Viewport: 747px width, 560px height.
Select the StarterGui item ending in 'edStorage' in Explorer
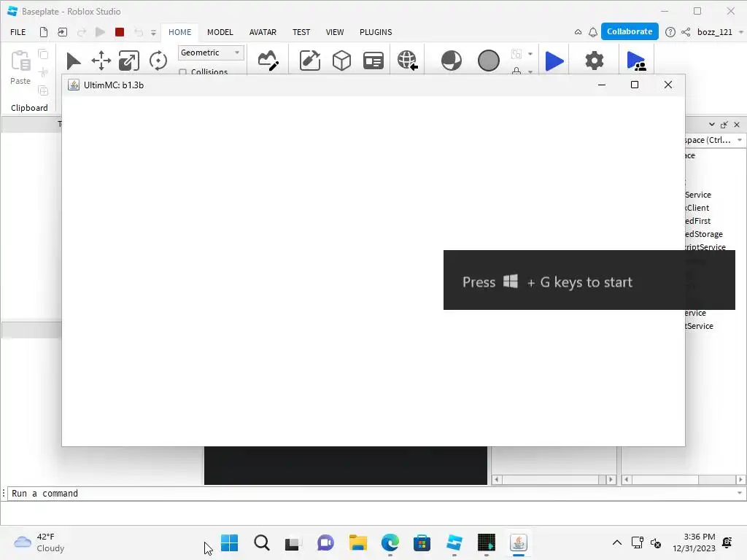704,234
